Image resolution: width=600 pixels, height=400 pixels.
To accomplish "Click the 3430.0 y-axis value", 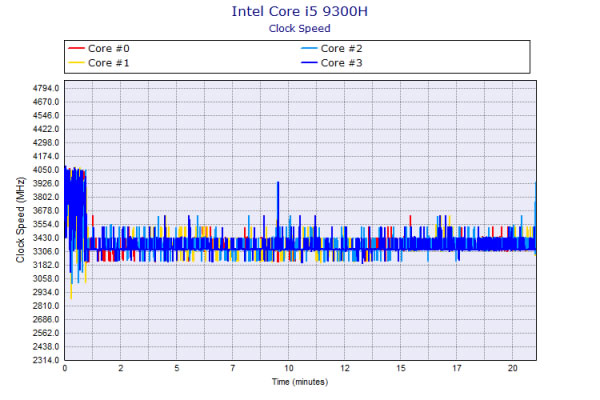I will click(46, 238).
